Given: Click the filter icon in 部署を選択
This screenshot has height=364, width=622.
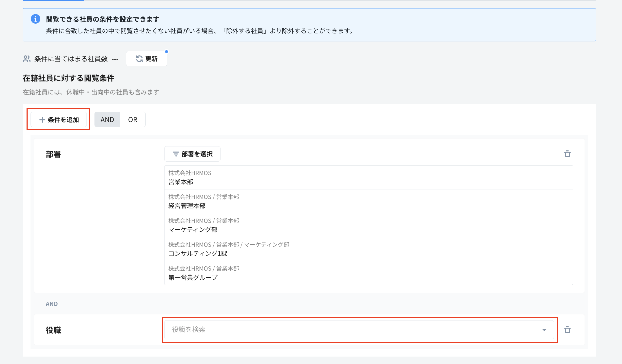Looking at the screenshot, I should click(176, 154).
